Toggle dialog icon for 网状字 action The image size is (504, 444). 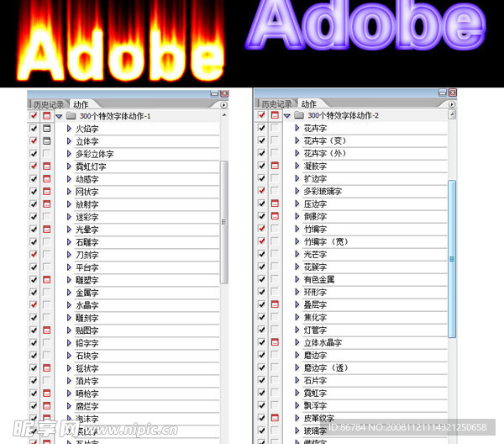(x=46, y=192)
